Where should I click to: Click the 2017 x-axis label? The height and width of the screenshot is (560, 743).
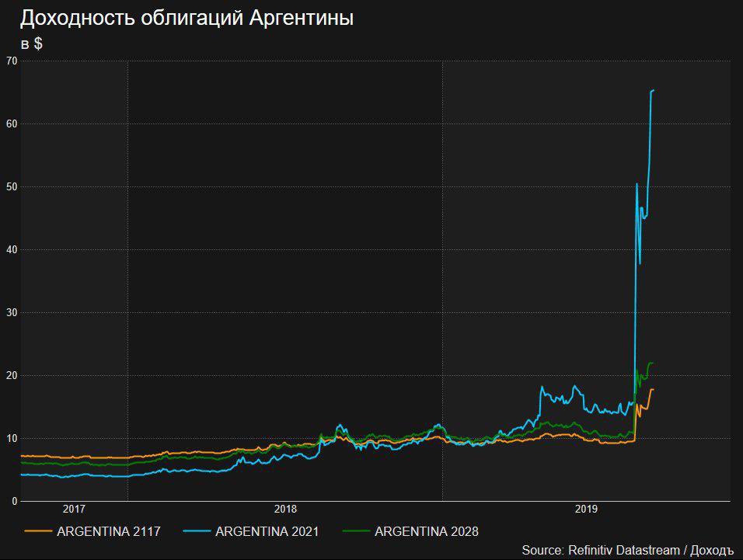[74, 509]
